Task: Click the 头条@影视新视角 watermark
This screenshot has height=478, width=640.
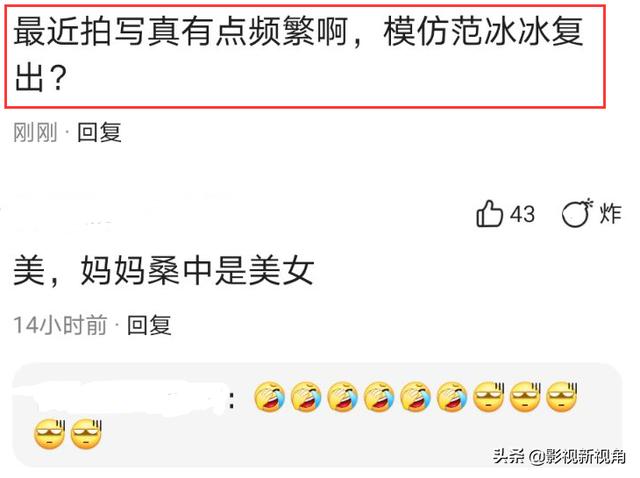Action: pyautogui.click(x=559, y=456)
